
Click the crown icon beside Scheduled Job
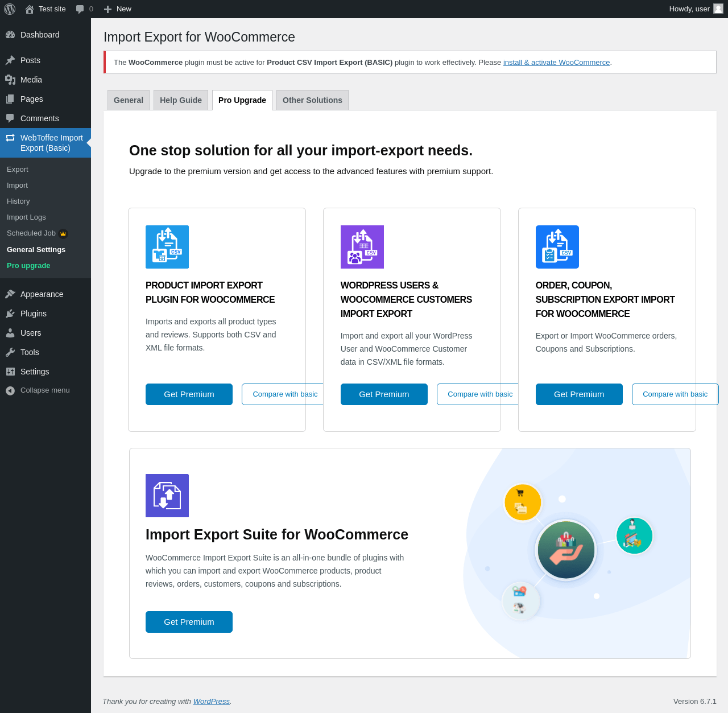63,233
